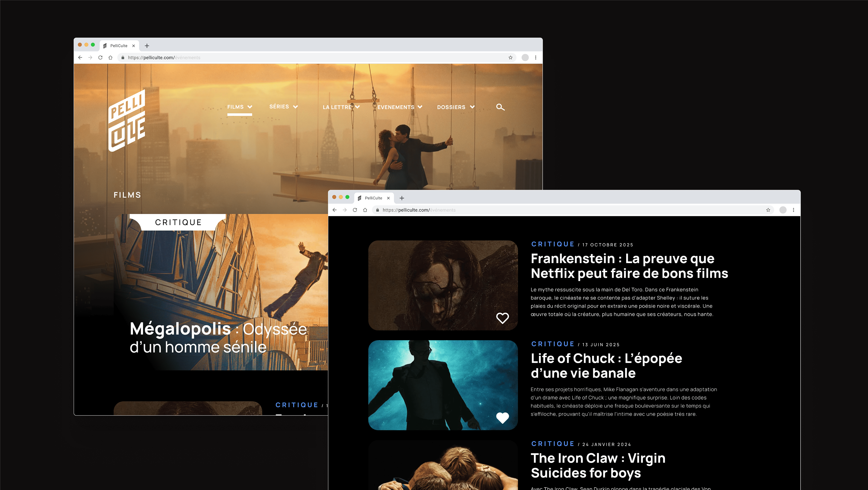
Task: Open new tab with plus in front window
Action: point(402,198)
